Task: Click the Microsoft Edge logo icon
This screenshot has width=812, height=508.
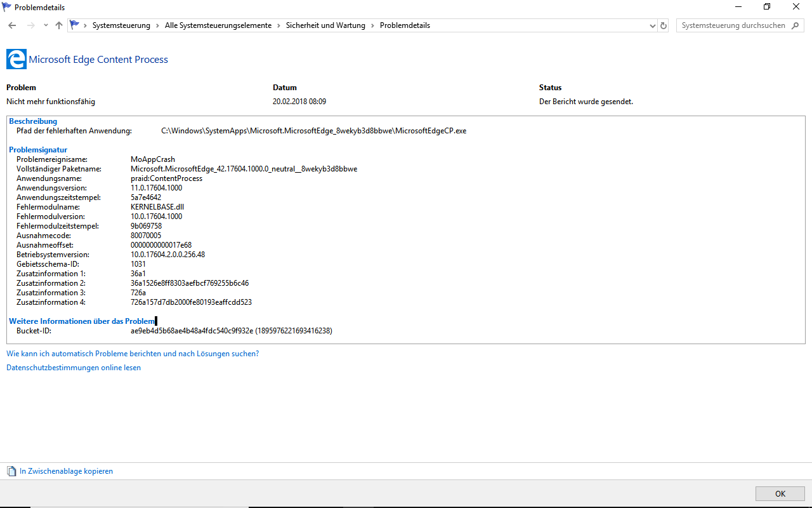Action: [x=16, y=59]
